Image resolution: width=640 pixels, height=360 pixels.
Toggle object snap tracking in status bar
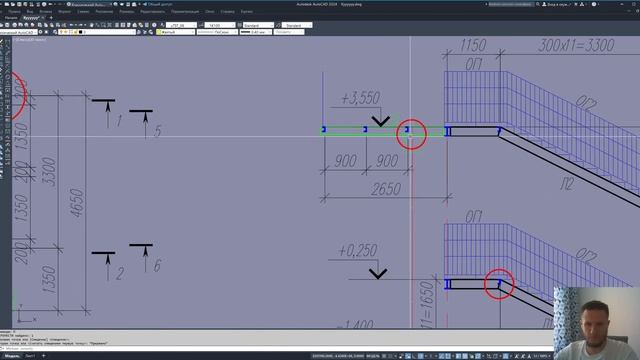pos(441,356)
